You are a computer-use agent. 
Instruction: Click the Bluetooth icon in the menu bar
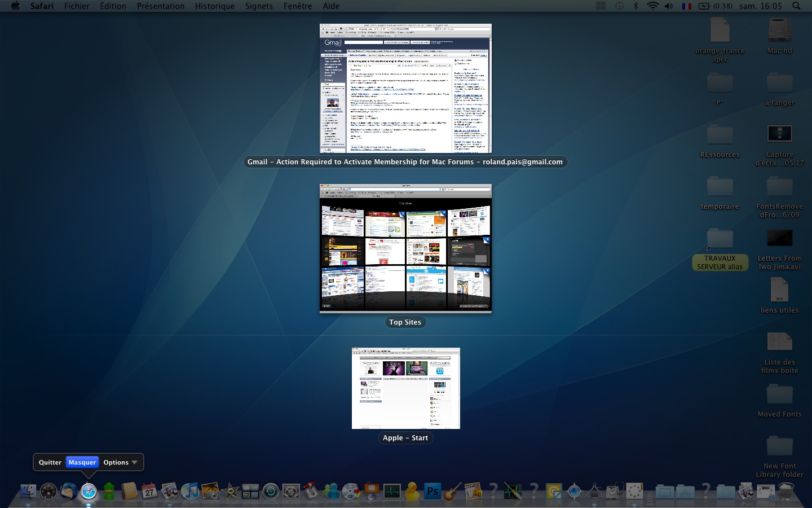point(636,6)
